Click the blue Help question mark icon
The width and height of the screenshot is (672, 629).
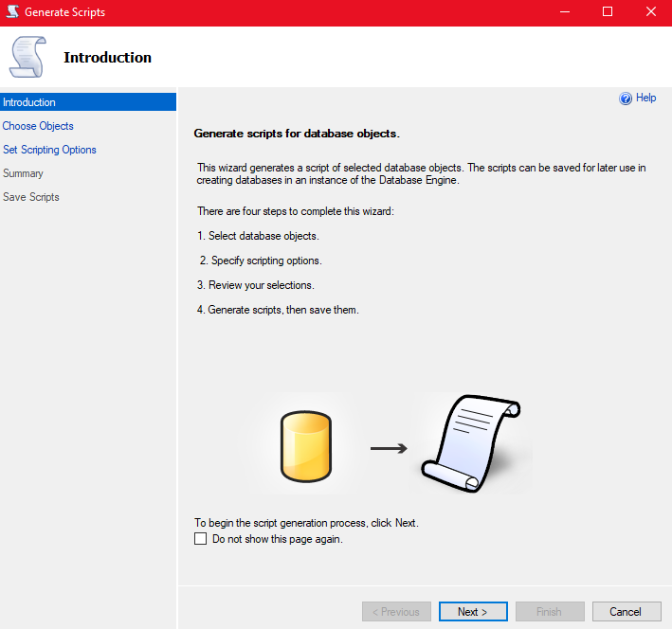pos(626,99)
